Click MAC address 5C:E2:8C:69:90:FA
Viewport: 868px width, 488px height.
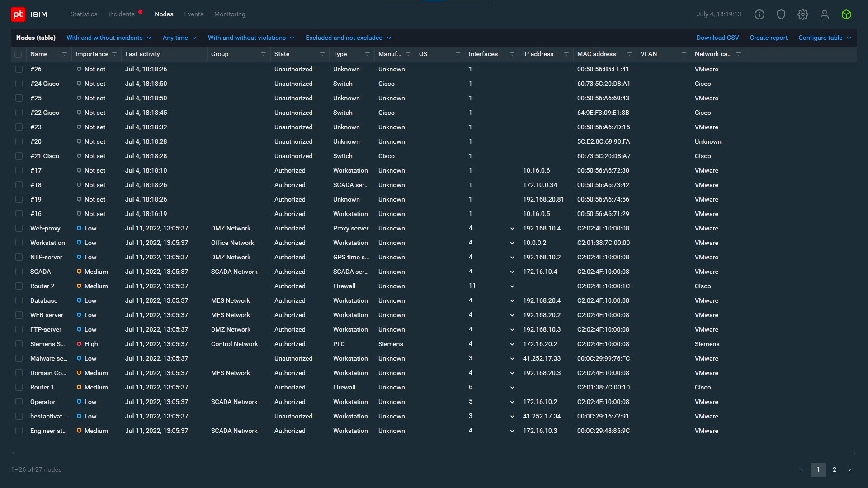pos(604,141)
